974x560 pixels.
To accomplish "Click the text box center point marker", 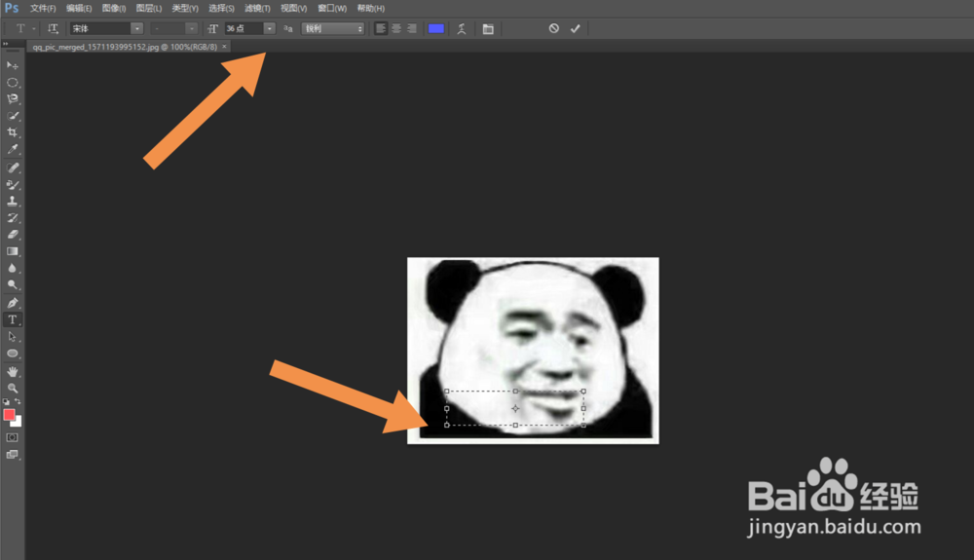I will tap(515, 408).
